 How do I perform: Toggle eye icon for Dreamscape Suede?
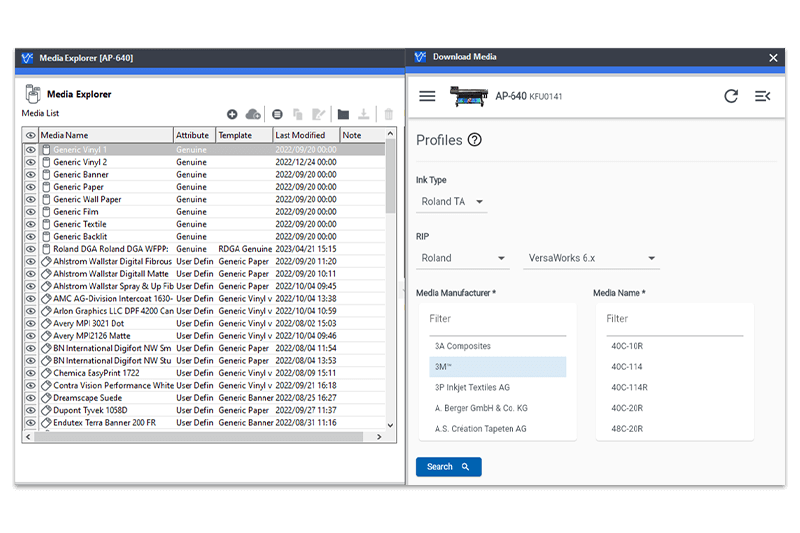tap(31, 398)
